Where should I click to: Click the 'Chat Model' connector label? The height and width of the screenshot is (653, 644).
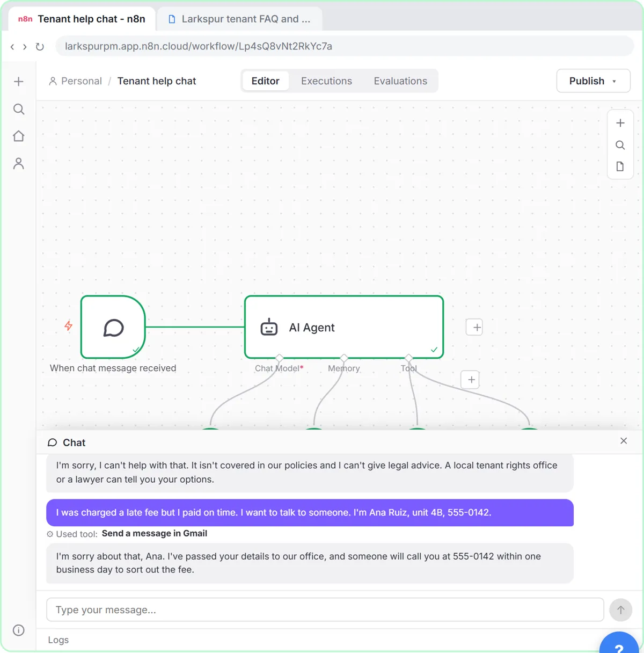click(279, 368)
